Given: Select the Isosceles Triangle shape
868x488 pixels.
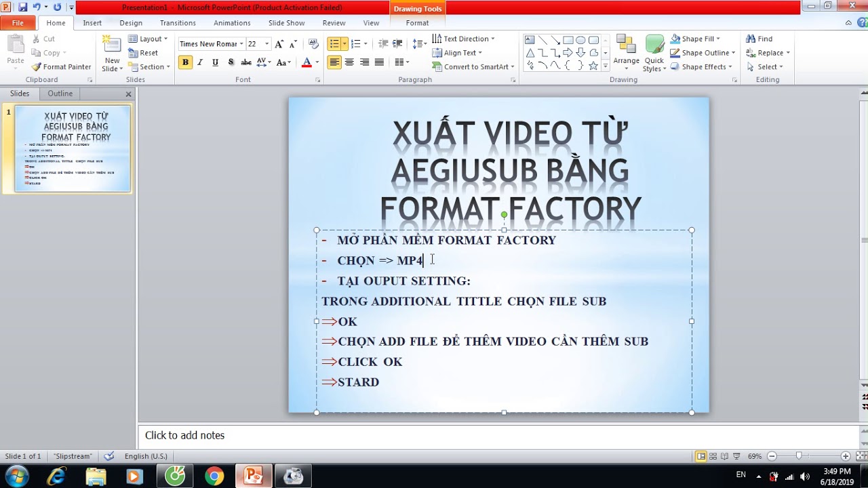Looking at the screenshot, I should (x=530, y=53).
